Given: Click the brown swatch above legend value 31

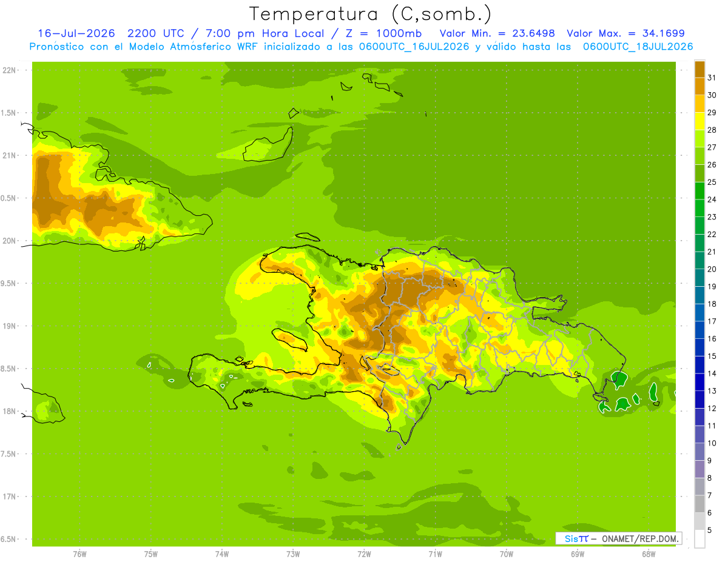Looking at the screenshot, I should pyautogui.click(x=699, y=69).
